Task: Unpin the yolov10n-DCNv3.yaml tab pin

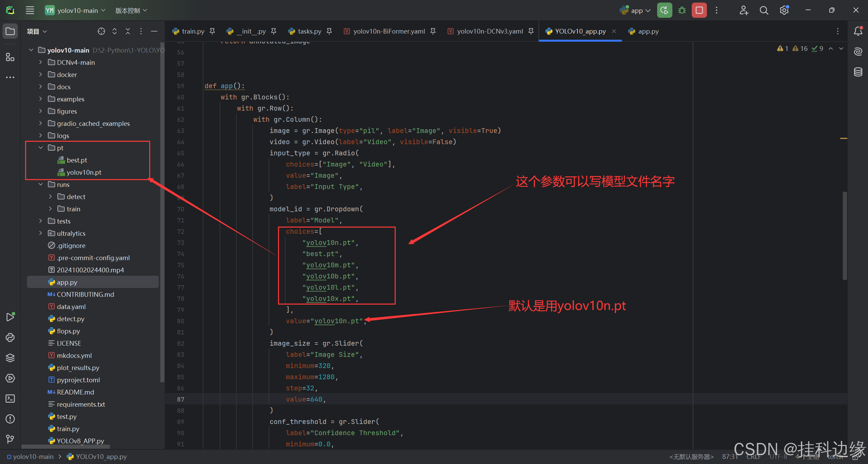Action: (531, 31)
